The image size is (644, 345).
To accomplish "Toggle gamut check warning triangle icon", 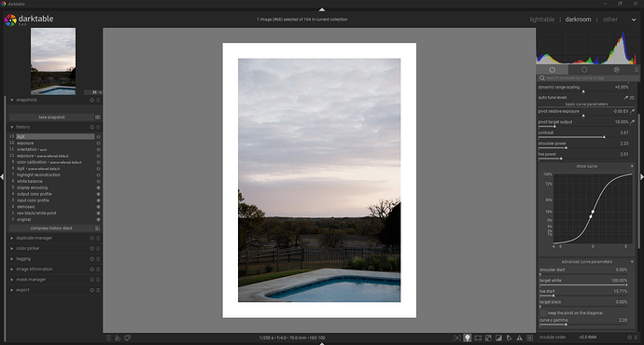I will (520, 338).
